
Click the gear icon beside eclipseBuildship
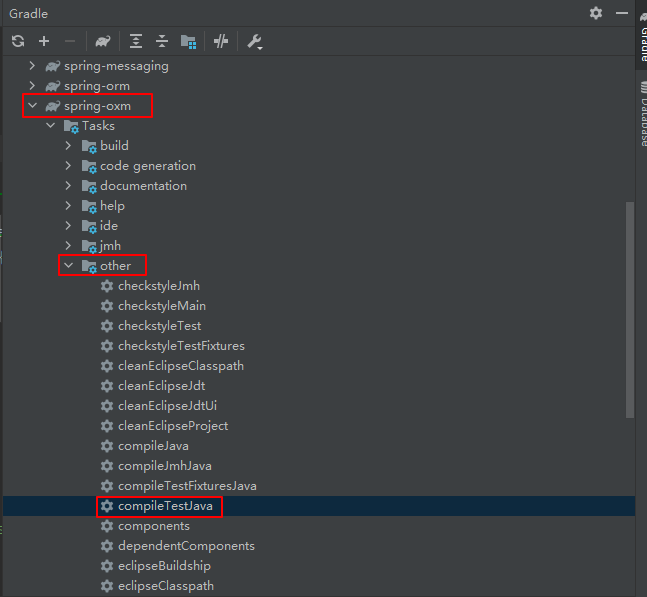pos(107,566)
